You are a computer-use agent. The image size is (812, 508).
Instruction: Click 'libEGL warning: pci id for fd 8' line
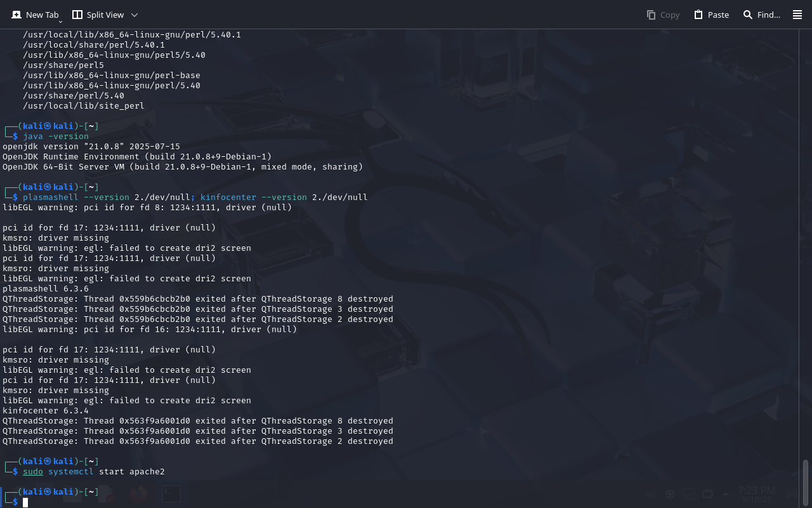[147, 208]
